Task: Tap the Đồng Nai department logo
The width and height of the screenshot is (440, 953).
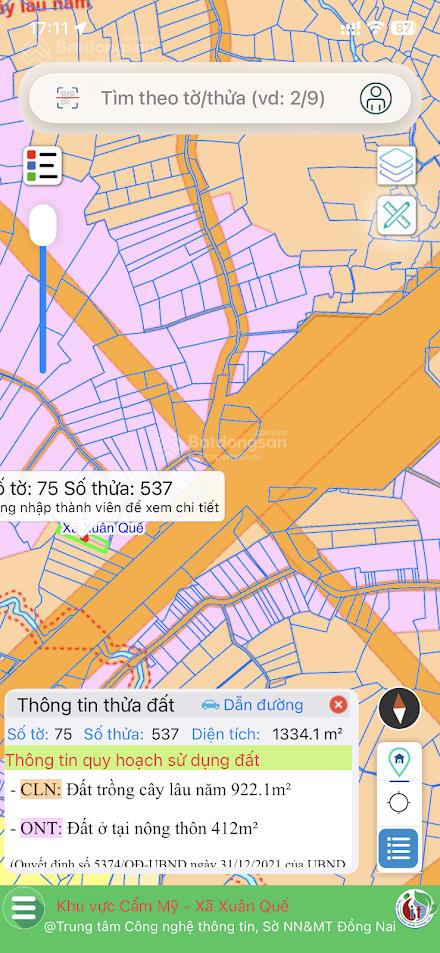Action: tap(414, 909)
